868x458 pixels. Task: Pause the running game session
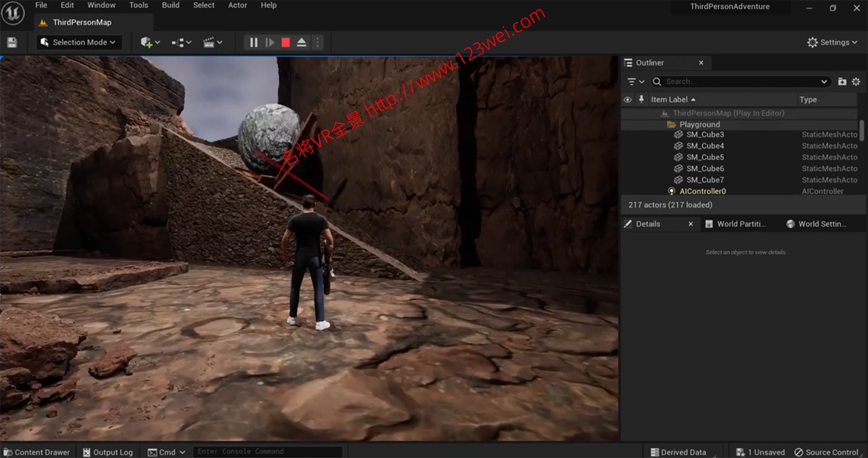254,42
